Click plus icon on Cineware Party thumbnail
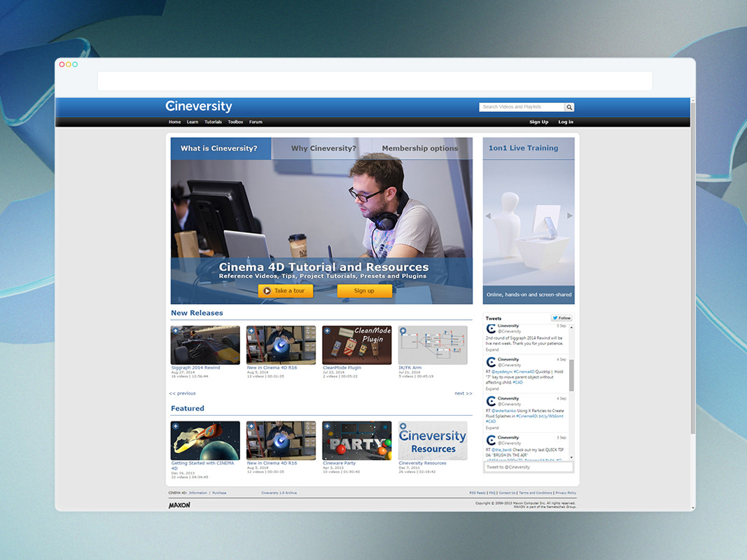This screenshot has width=747, height=560. (x=327, y=426)
